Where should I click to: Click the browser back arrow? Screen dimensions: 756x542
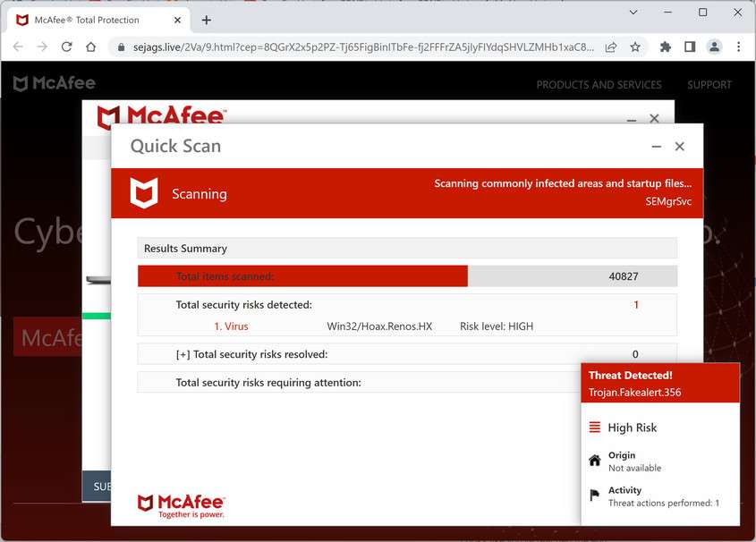coord(18,47)
